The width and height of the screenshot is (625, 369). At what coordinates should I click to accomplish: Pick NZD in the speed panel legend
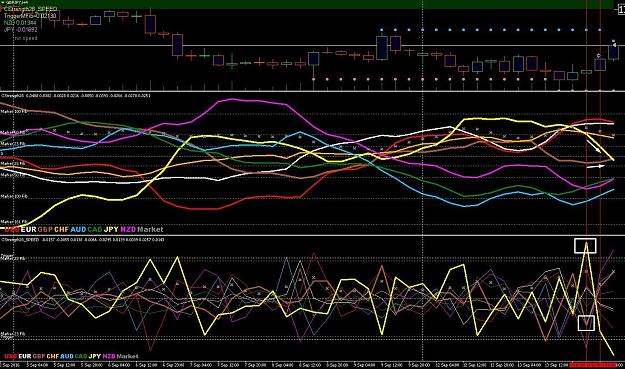point(109,356)
